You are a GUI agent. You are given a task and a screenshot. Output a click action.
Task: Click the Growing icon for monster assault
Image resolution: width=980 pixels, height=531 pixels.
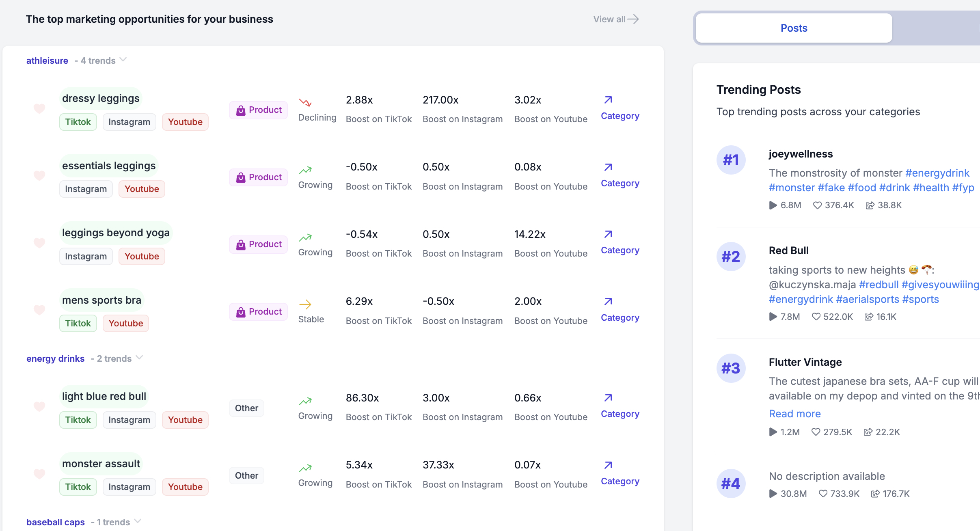point(305,468)
